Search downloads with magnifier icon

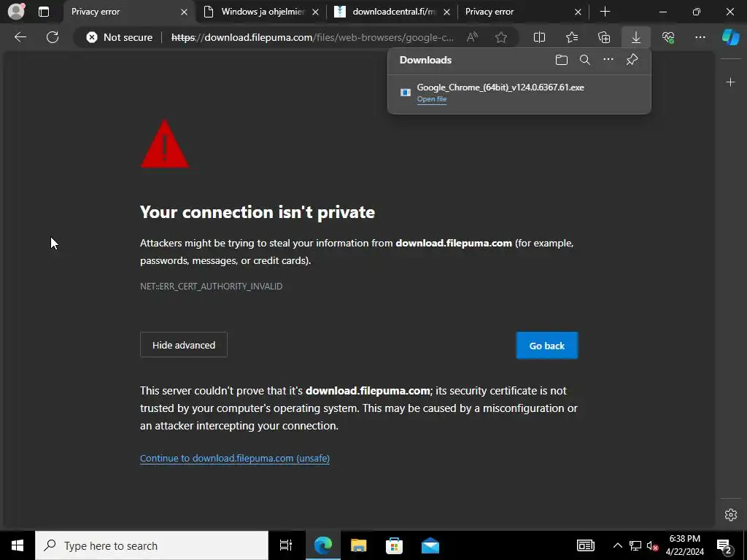pos(585,60)
